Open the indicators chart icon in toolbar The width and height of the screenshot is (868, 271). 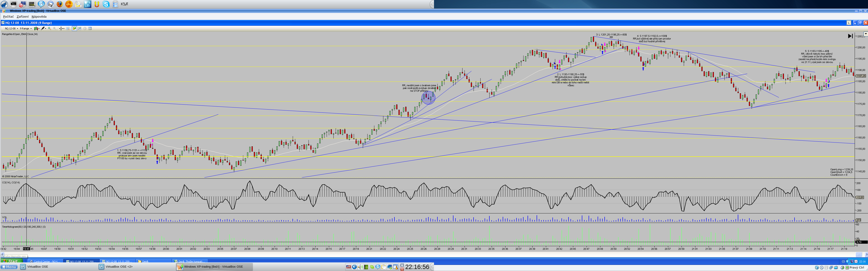(80, 29)
